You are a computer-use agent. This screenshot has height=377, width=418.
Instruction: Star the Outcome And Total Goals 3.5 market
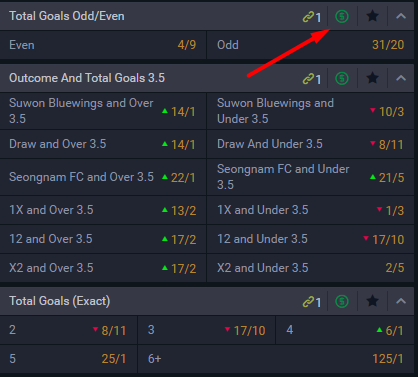(372, 78)
